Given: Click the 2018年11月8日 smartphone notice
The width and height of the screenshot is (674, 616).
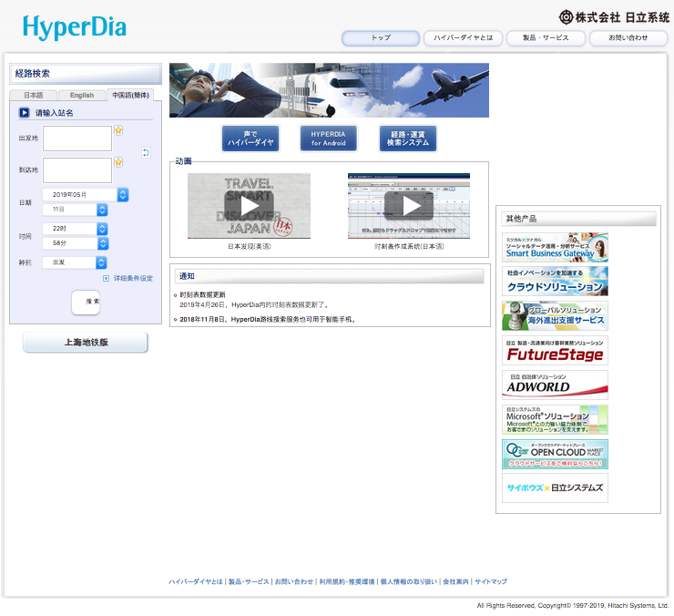Looking at the screenshot, I should (x=268, y=320).
